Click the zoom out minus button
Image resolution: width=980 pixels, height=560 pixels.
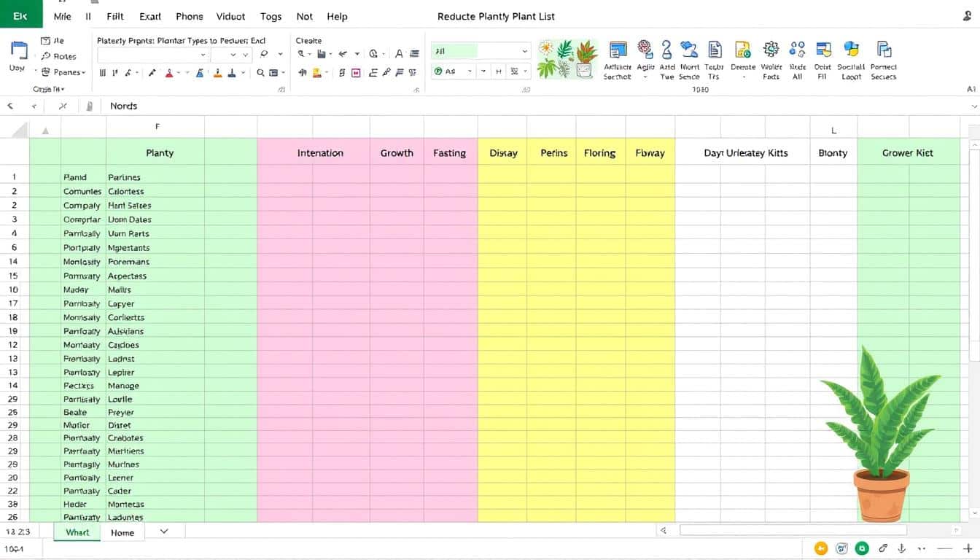(x=946, y=548)
